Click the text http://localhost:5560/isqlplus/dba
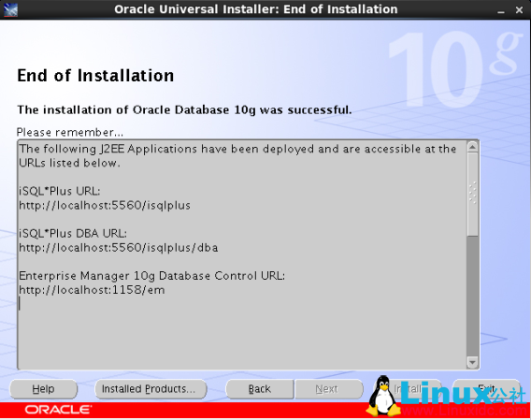The width and height of the screenshot is (531, 420). [x=119, y=248]
